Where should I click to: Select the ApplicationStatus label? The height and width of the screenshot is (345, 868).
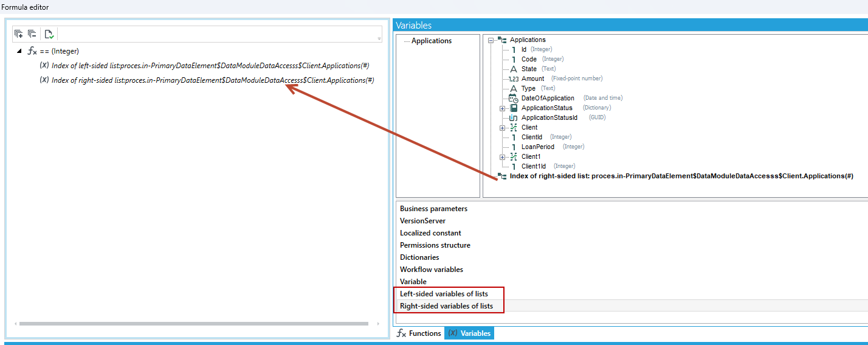tap(546, 108)
